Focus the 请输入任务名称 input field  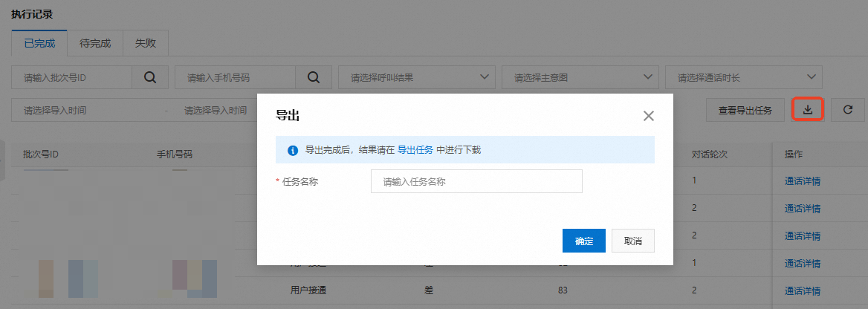pyautogui.click(x=476, y=181)
